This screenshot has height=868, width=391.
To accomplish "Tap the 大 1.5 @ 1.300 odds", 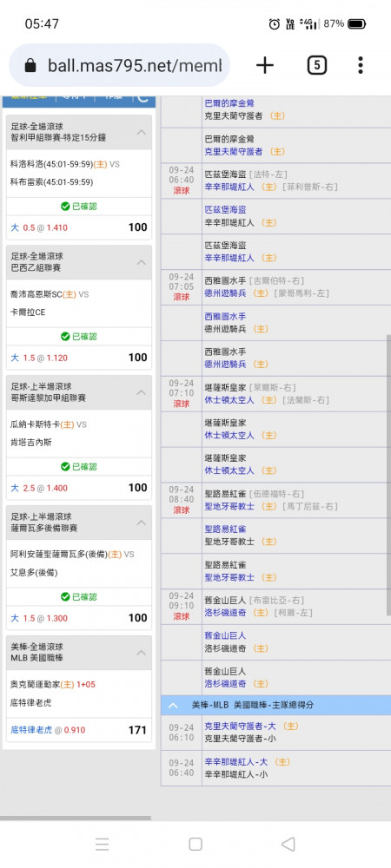I will 39,618.
